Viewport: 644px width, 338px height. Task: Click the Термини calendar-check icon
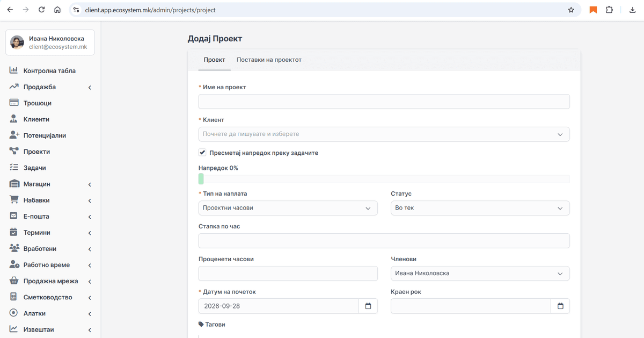click(14, 232)
